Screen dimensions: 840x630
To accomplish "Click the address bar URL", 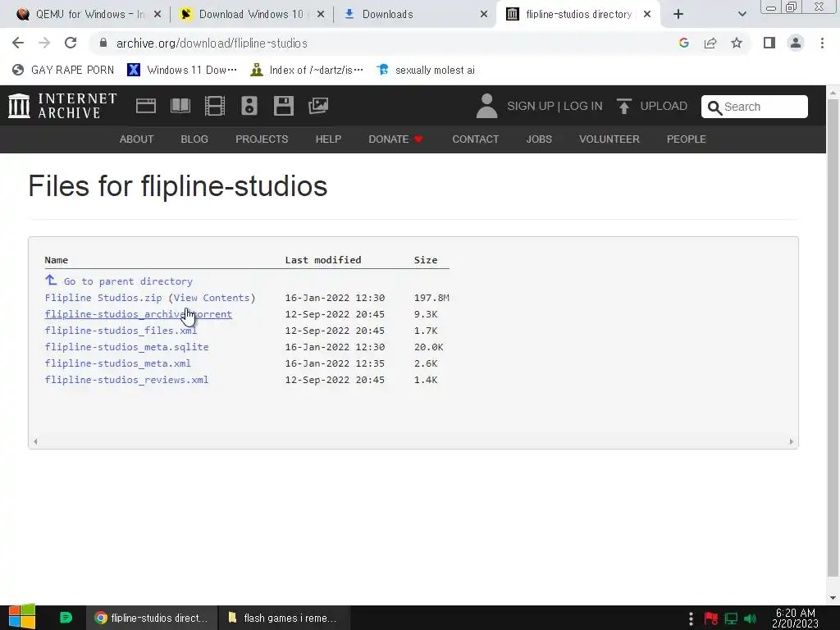I will coord(212,43).
